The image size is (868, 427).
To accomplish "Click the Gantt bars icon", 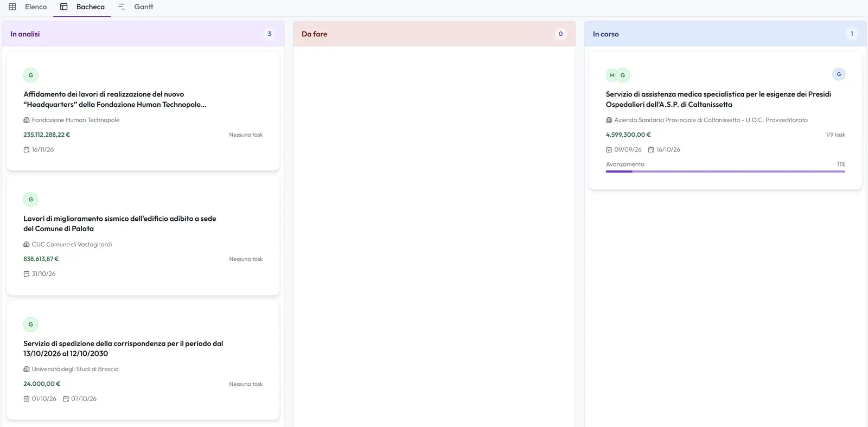I will coord(122,7).
